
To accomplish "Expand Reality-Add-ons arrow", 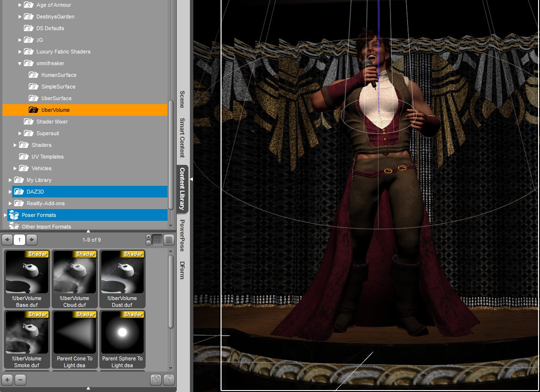I will click(10, 204).
